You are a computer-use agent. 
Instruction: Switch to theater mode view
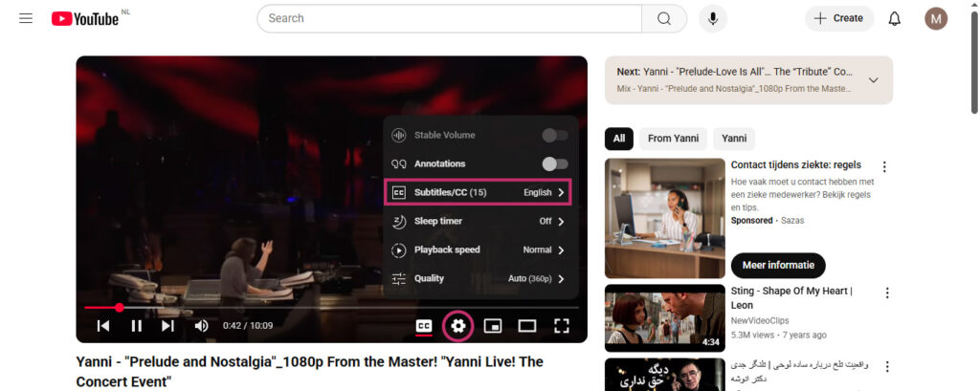click(x=527, y=326)
